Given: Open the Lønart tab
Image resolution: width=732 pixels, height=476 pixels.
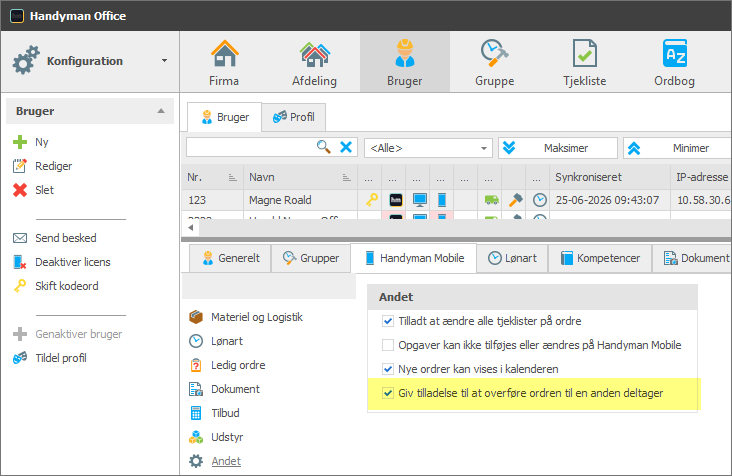Looking at the screenshot, I should [x=512, y=258].
